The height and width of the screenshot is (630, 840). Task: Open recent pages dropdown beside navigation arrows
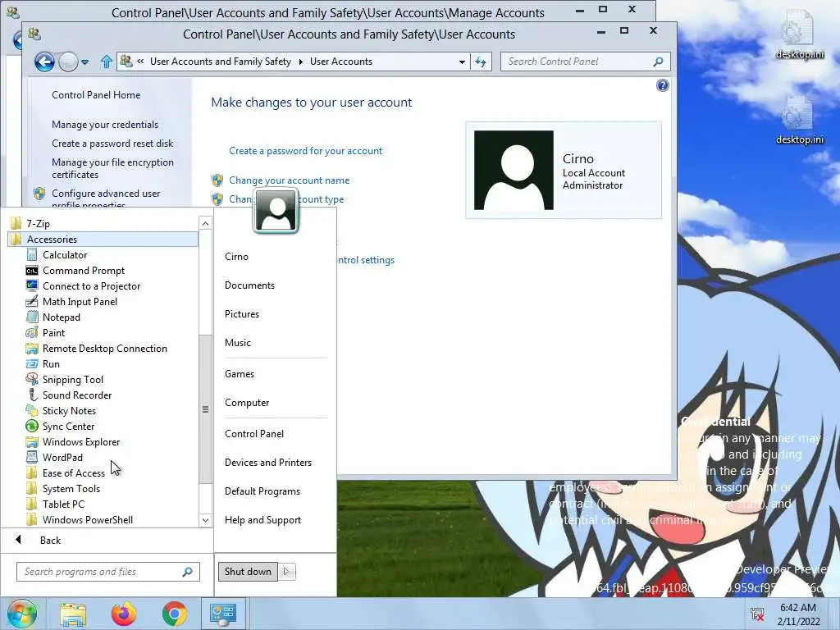pyautogui.click(x=84, y=62)
